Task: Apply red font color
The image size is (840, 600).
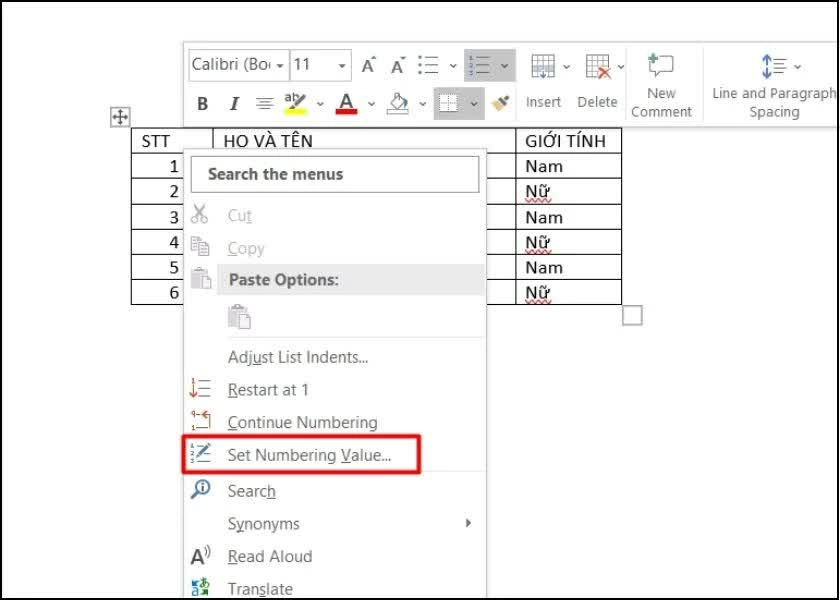Action: [x=347, y=103]
